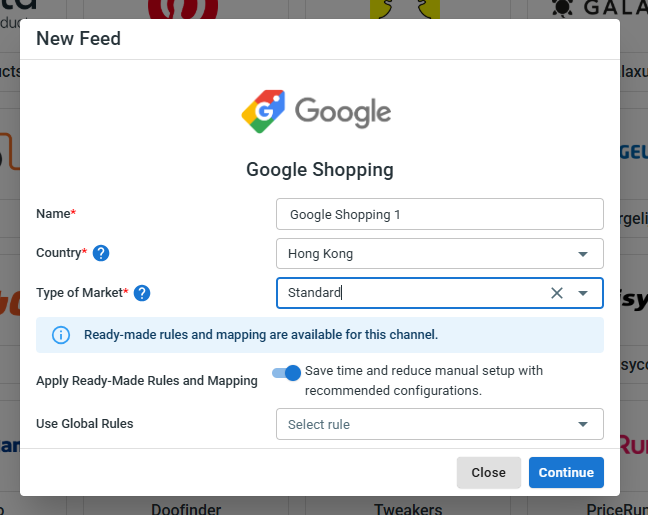Disable Apply Ready-Made Rules and Mapping toggle
This screenshot has width=648, height=515.
(286, 373)
